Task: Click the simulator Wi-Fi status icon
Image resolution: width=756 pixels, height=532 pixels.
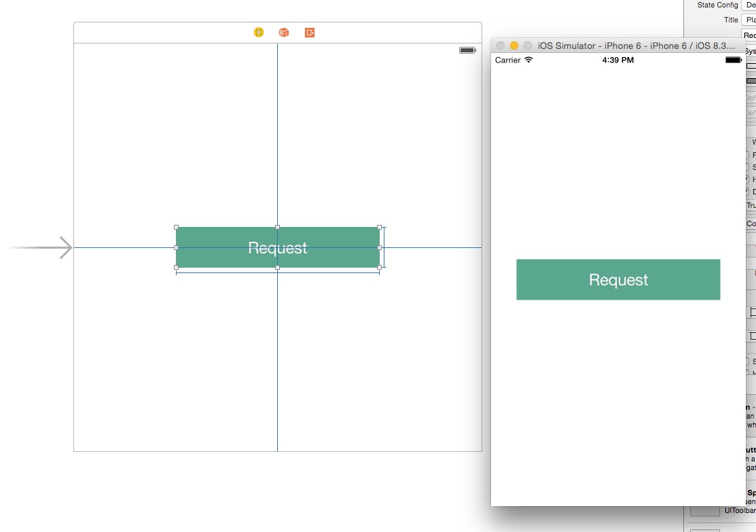Action: [x=528, y=60]
